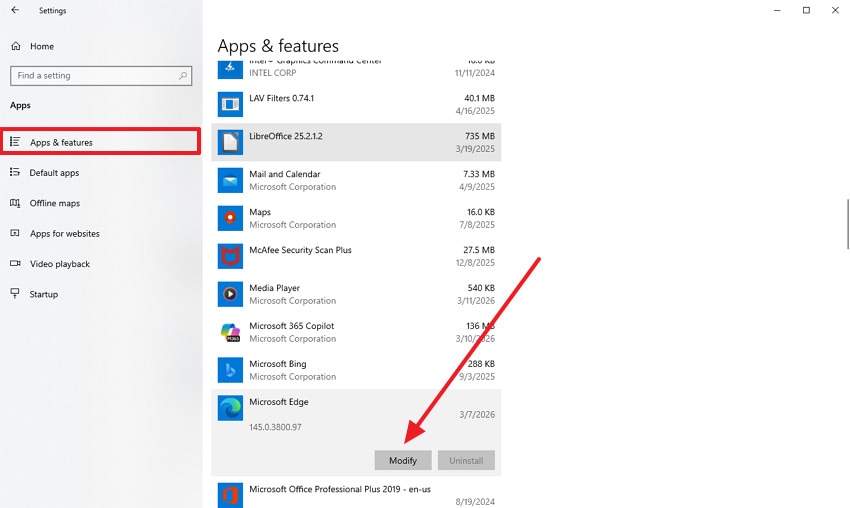850x508 pixels.
Task: Focus the Find a setting search box
Action: pyautogui.click(x=101, y=76)
